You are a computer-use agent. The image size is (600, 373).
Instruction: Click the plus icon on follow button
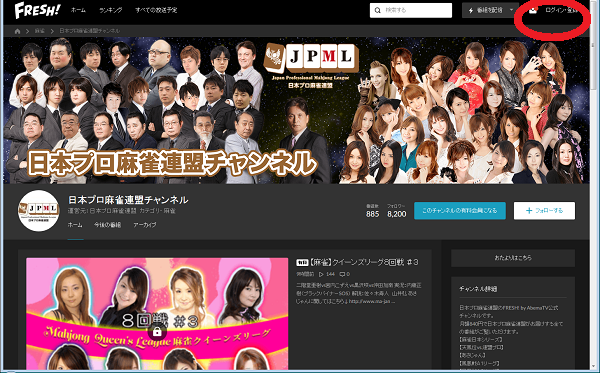[x=529, y=210]
